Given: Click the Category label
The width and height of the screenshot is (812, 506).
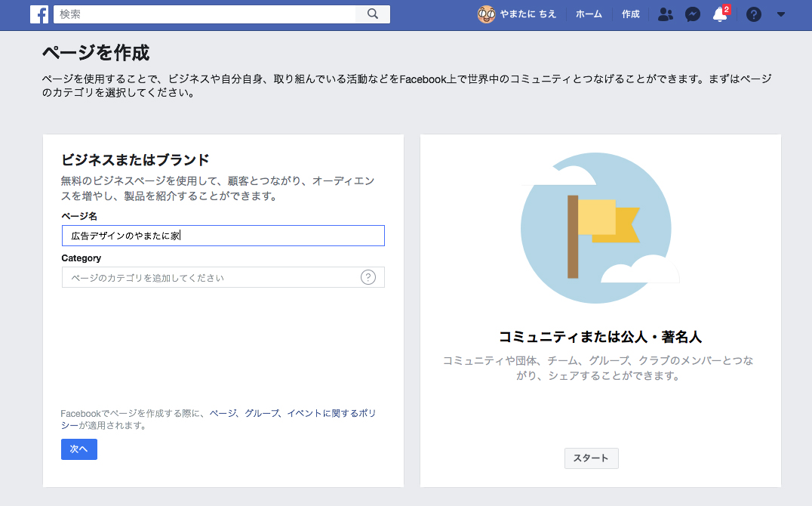Looking at the screenshot, I should click(82, 258).
